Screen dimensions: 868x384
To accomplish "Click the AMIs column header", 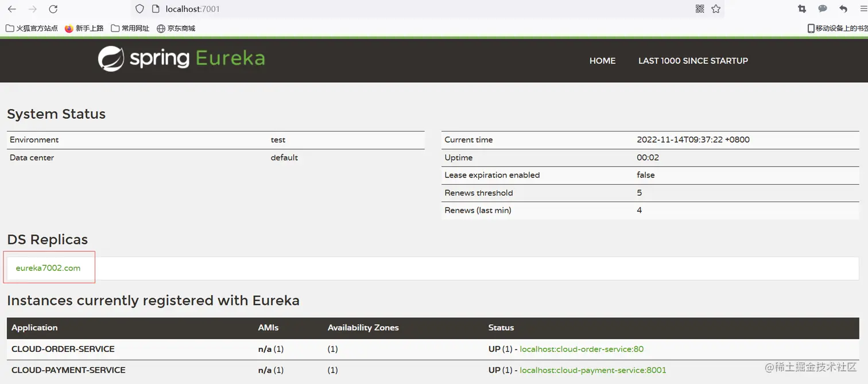I will [268, 328].
